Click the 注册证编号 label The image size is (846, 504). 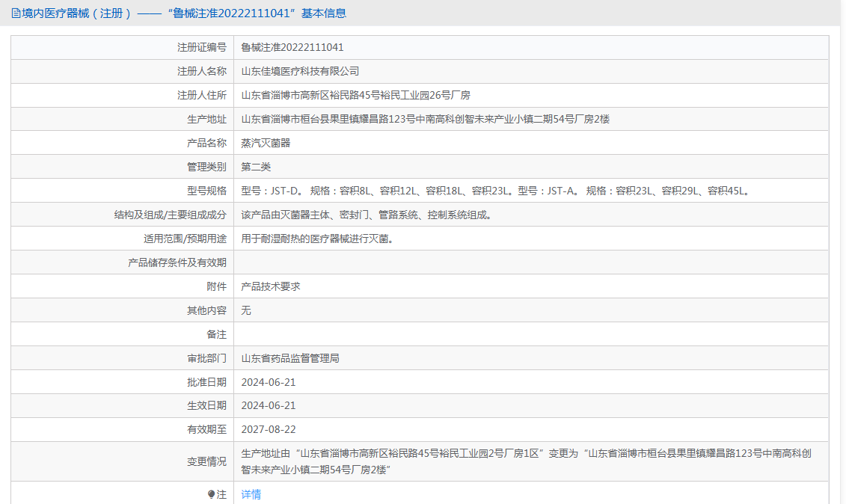pos(202,48)
